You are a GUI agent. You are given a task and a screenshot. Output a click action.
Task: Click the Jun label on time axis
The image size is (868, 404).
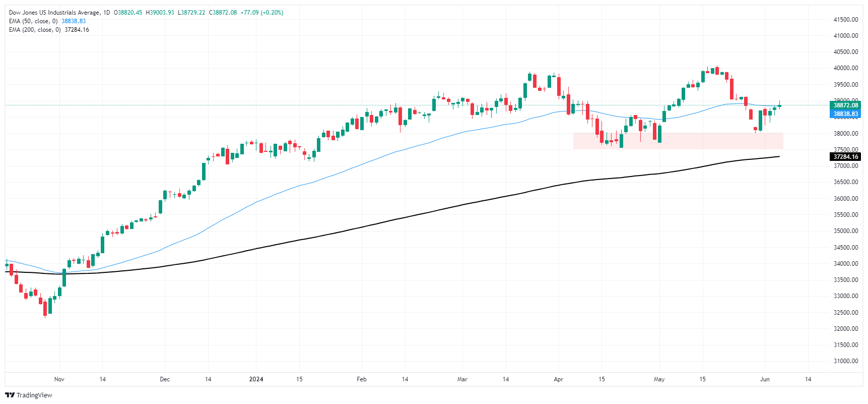click(765, 379)
